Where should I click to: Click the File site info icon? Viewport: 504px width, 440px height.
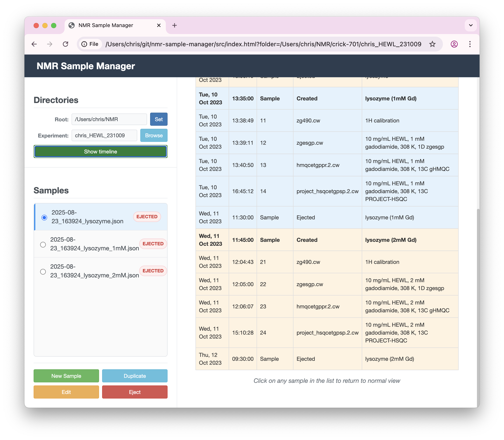(x=84, y=44)
